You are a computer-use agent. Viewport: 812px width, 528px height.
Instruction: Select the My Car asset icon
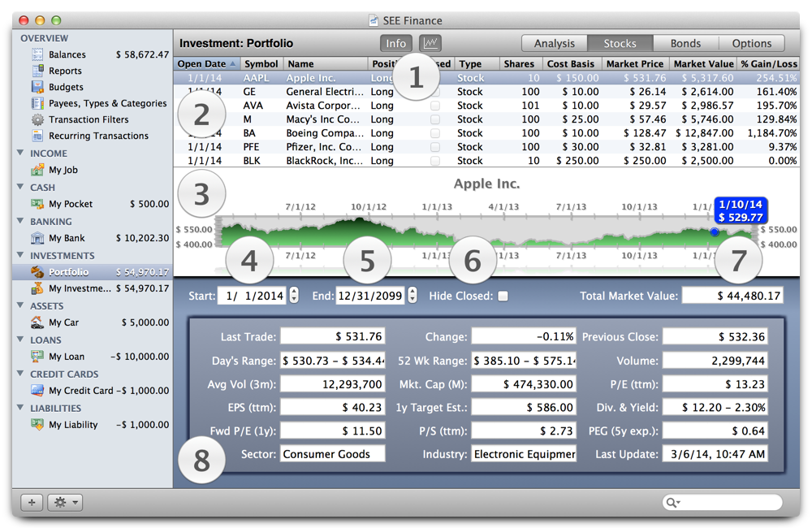coord(37,322)
